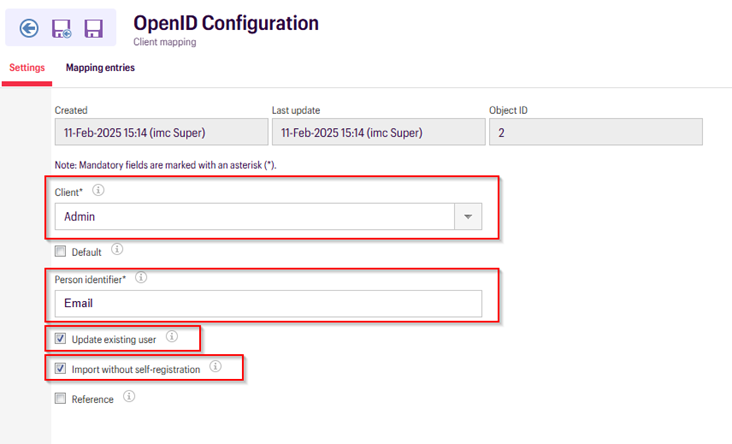This screenshot has width=732, height=444.
Task: Open info for Import without self-registration
Action: click(x=216, y=368)
